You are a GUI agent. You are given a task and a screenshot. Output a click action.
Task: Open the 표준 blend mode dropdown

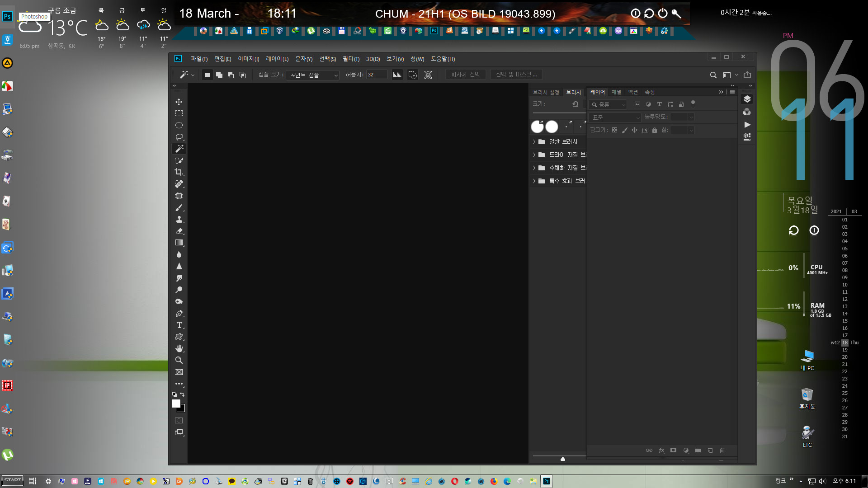click(x=615, y=117)
